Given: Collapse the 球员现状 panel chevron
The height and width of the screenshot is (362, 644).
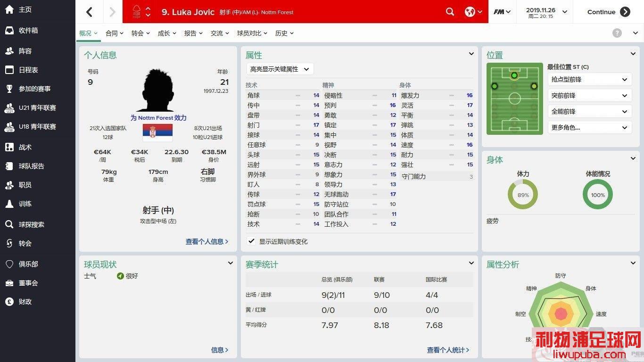Looking at the screenshot, I should pos(231,263).
